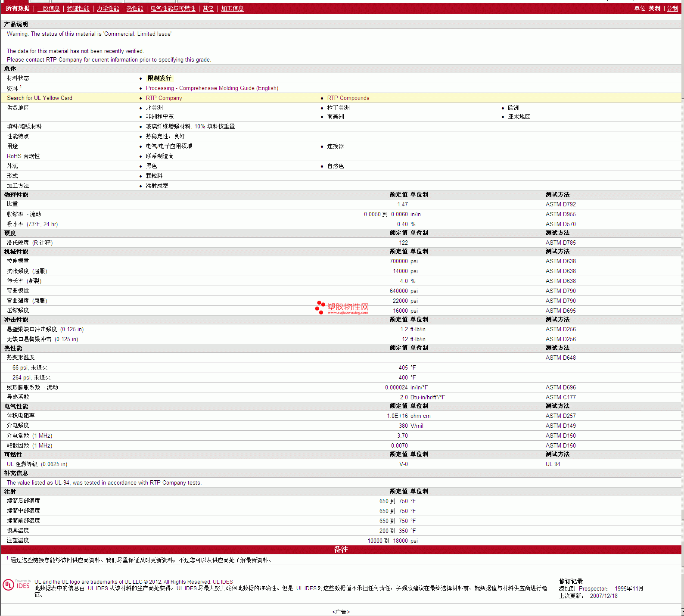The height and width of the screenshot is (616, 684).
Task: Click the UL IDES logo in footer
Action: pyautogui.click(x=16, y=585)
